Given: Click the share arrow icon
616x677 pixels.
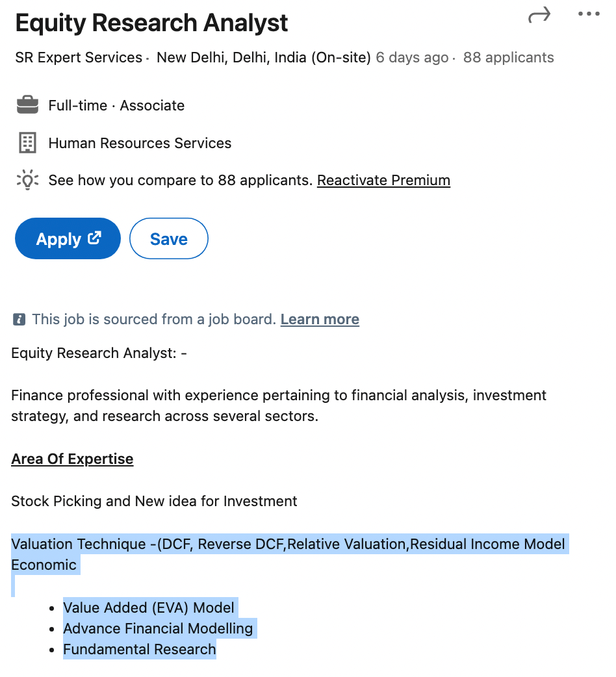Looking at the screenshot, I should point(539,15).
